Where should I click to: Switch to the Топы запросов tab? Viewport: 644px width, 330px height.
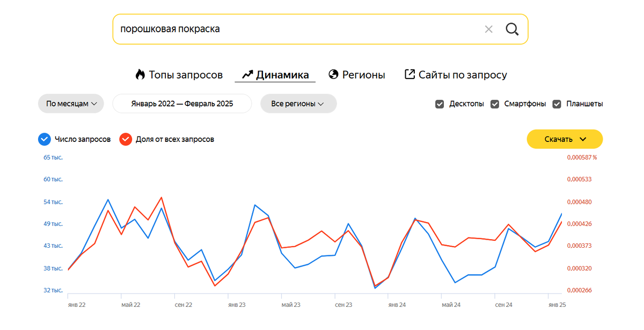(180, 75)
